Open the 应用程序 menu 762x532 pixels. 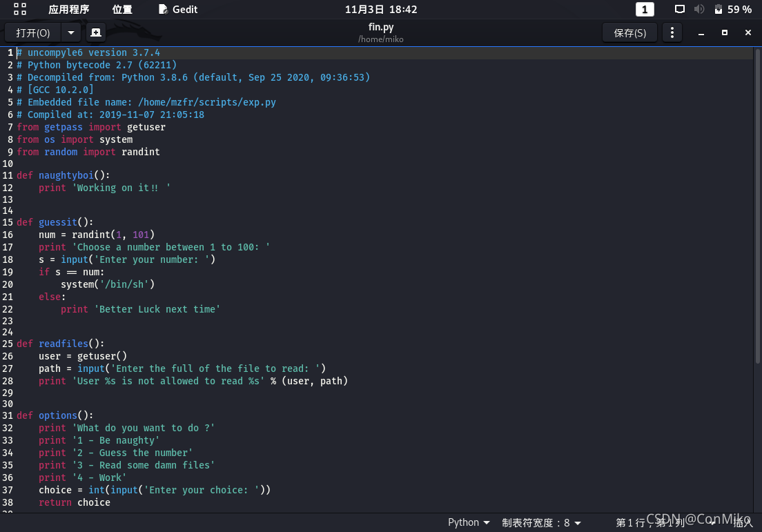pyautogui.click(x=68, y=9)
